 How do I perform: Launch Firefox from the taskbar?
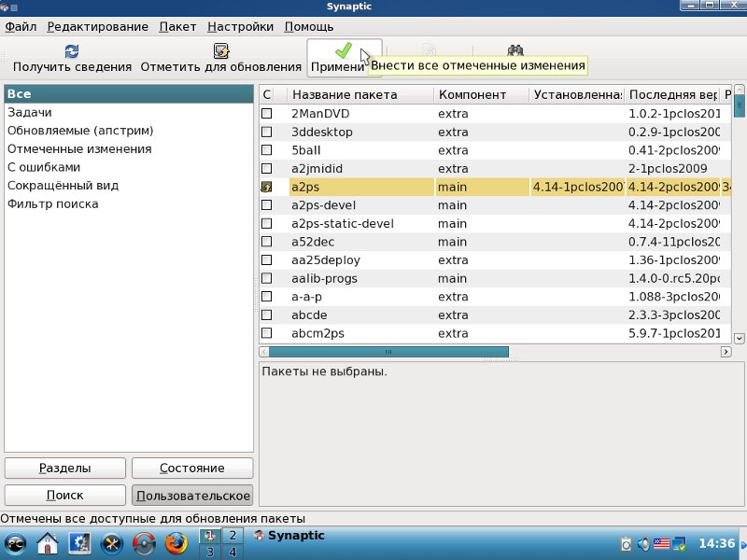click(x=176, y=543)
